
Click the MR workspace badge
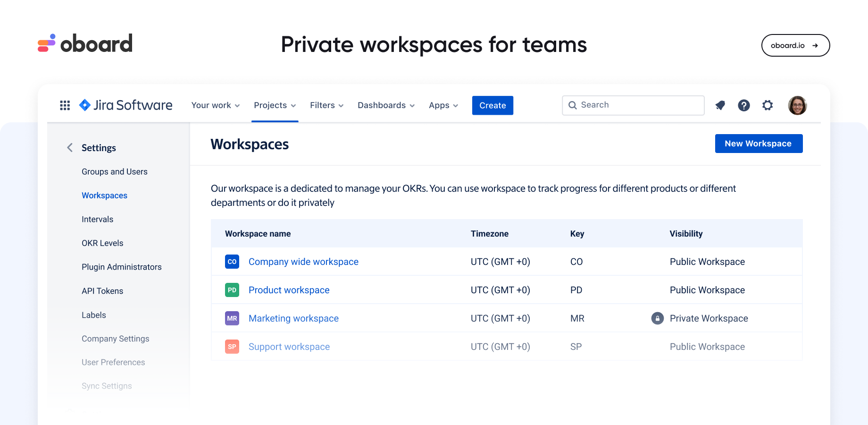pos(232,318)
